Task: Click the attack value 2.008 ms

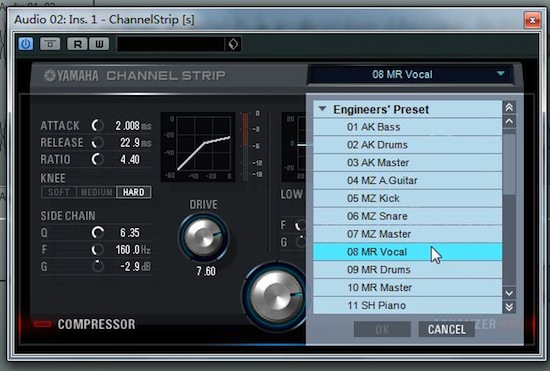Action: (133, 126)
